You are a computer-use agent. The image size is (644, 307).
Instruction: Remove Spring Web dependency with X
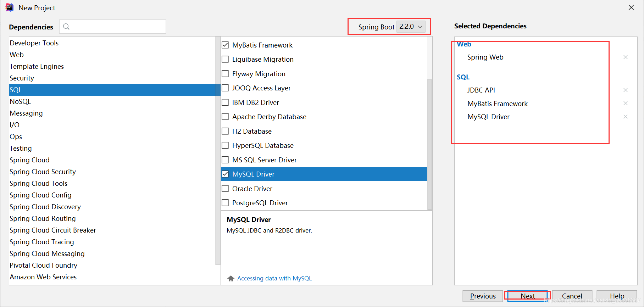coord(626,57)
